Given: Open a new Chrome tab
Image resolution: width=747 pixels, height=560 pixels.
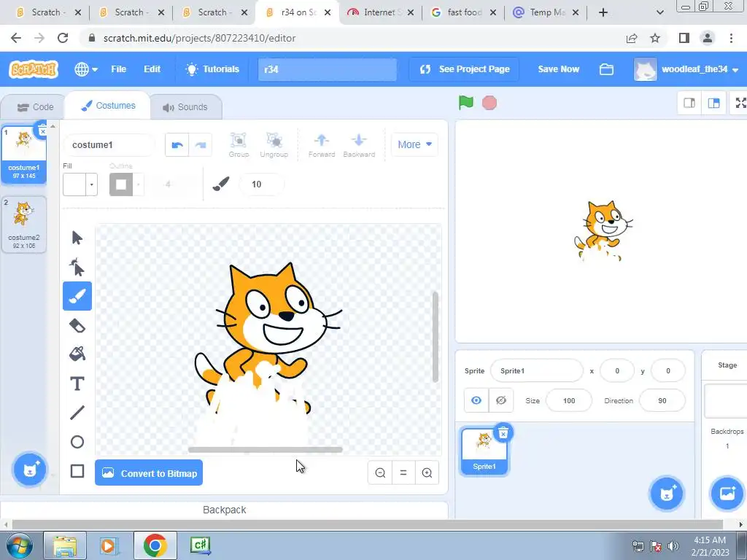Looking at the screenshot, I should (603, 12).
